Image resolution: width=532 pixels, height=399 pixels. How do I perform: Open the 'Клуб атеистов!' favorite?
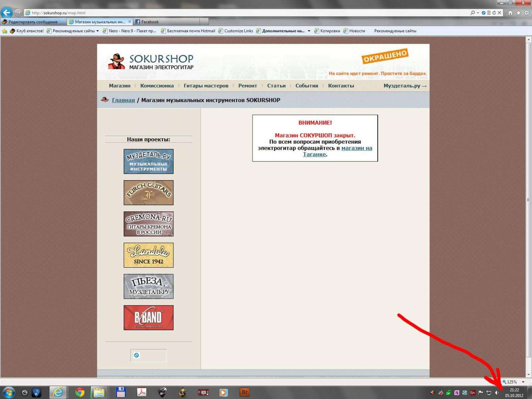pyautogui.click(x=27, y=31)
